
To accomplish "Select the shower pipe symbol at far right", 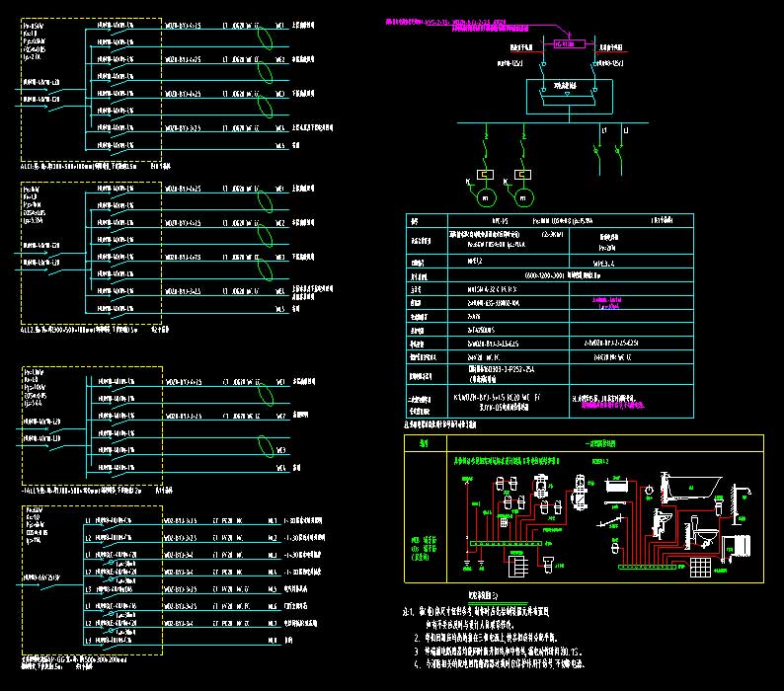I will point(741,504).
